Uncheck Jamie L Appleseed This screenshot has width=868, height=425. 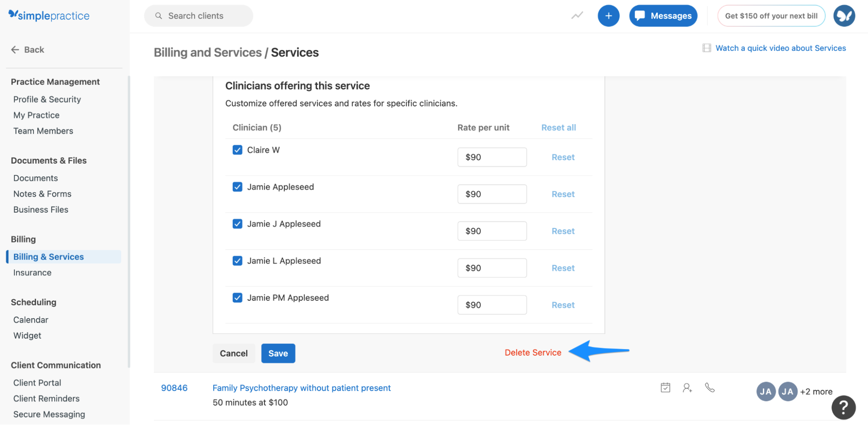pyautogui.click(x=237, y=260)
